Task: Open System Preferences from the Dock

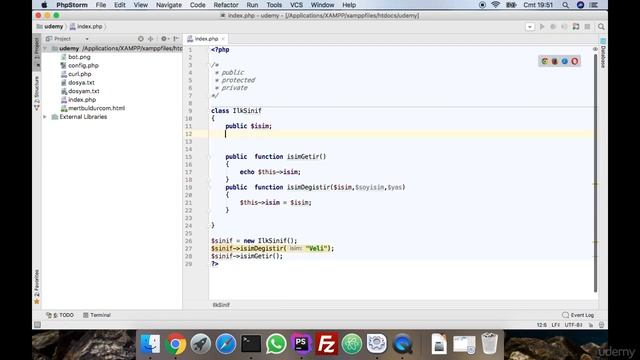Action: [376, 344]
